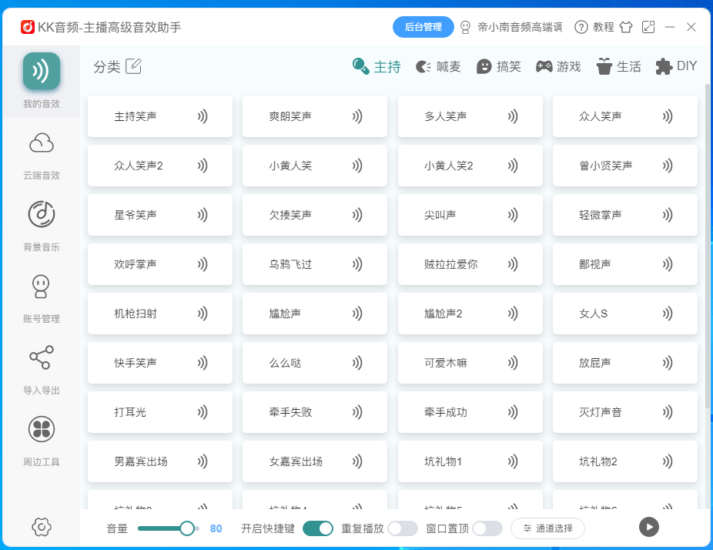
Task: Switch to 搞笑 category tab
Action: (x=498, y=66)
